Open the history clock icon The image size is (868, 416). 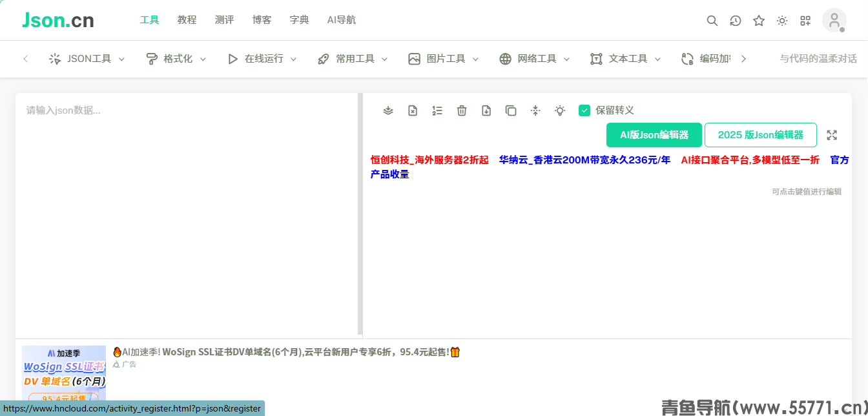click(x=736, y=21)
